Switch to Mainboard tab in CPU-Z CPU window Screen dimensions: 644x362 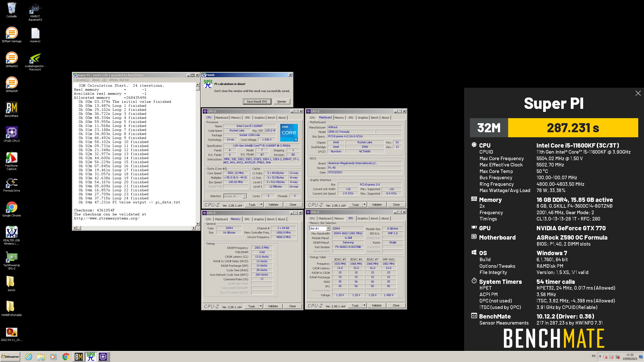point(222,118)
